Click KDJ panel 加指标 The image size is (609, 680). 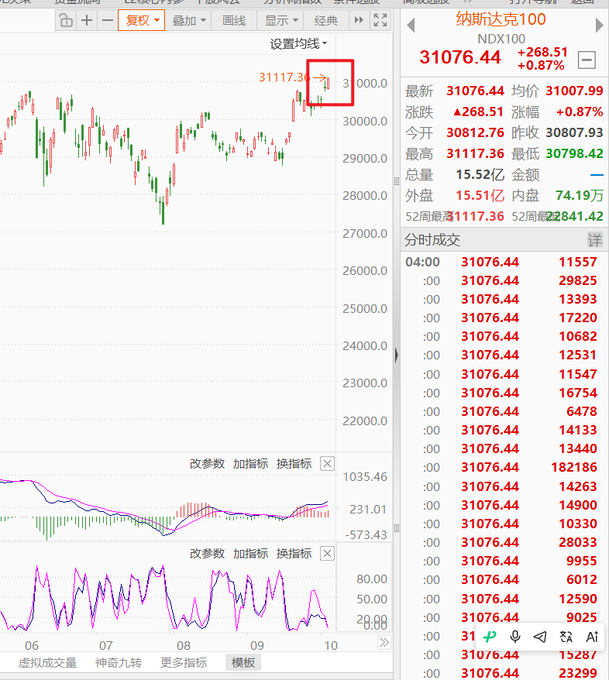pyautogui.click(x=250, y=553)
